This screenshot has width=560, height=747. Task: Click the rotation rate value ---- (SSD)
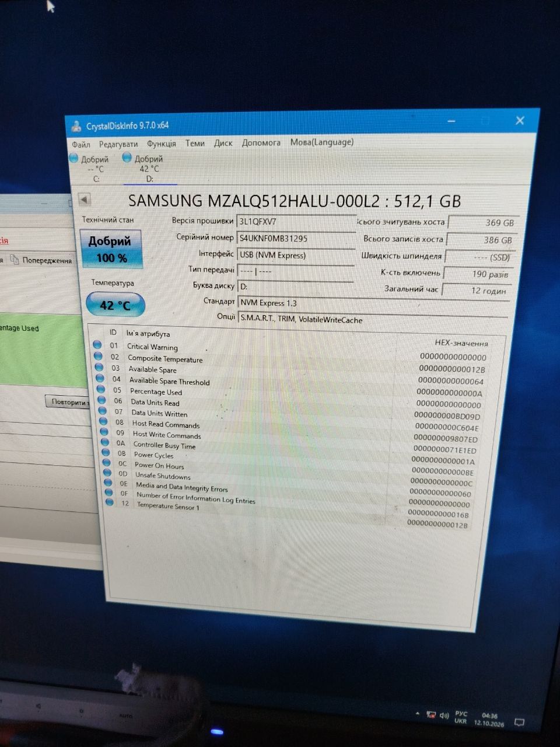point(479,257)
